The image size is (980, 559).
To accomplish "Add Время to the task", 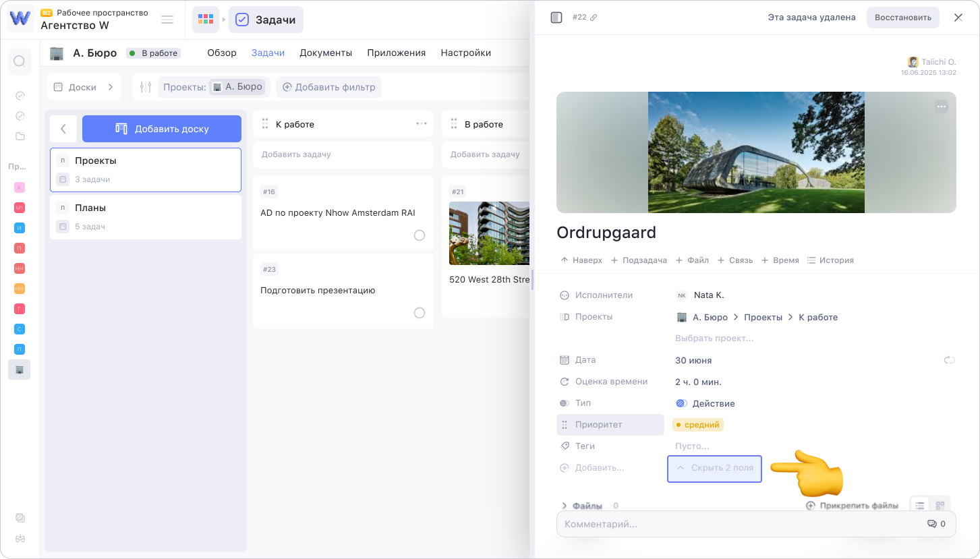I will pyautogui.click(x=780, y=260).
